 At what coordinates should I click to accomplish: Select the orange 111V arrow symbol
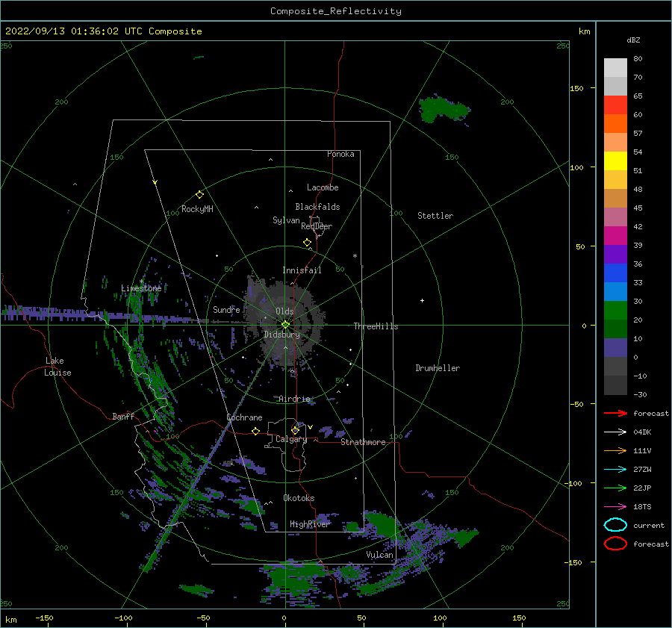click(x=615, y=450)
